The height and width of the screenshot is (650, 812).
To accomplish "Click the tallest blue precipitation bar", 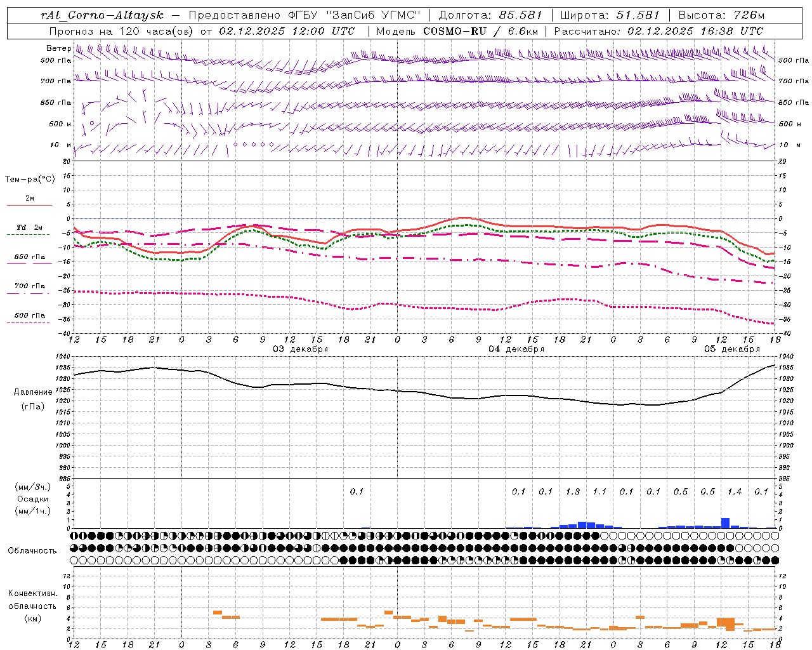I will pyautogui.click(x=726, y=523).
